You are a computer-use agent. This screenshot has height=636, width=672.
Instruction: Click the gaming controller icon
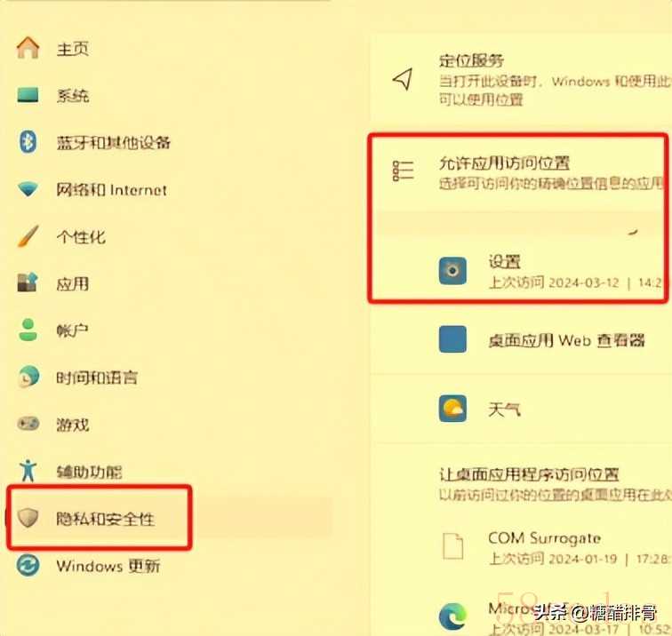28,424
